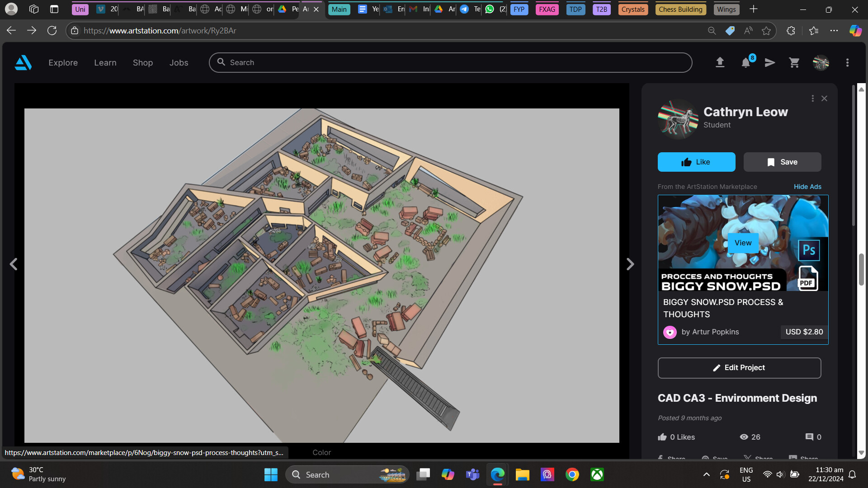Click the thumbs-up Likes counter icon
The width and height of the screenshot is (868, 488).
662,437
